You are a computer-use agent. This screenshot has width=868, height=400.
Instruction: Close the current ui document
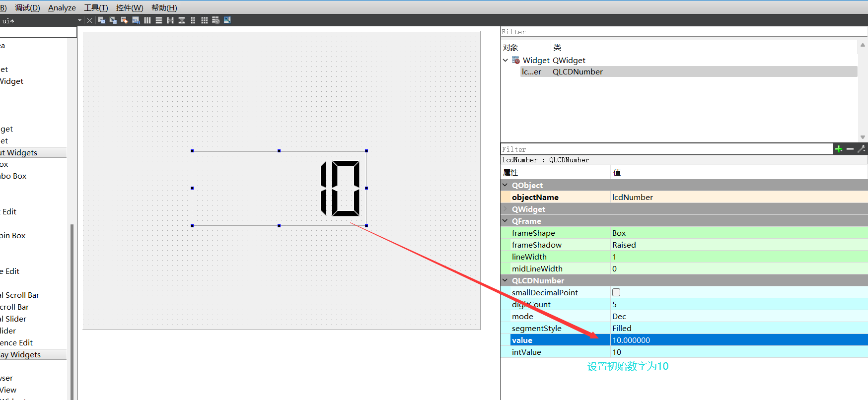(x=89, y=20)
